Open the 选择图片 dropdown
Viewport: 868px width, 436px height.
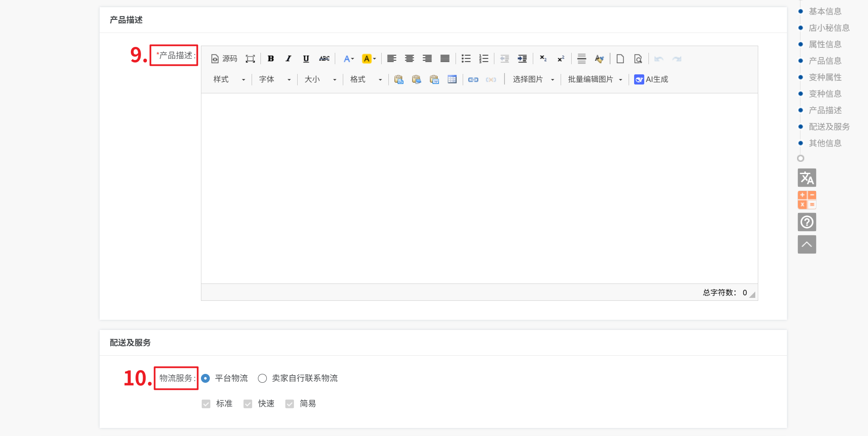click(533, 79)
